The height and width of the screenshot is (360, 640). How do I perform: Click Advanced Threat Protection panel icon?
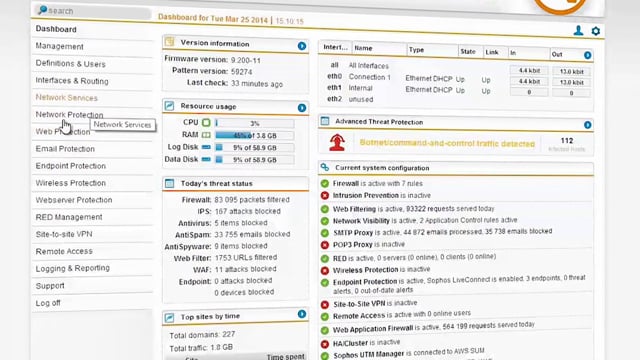pos(325,121)
